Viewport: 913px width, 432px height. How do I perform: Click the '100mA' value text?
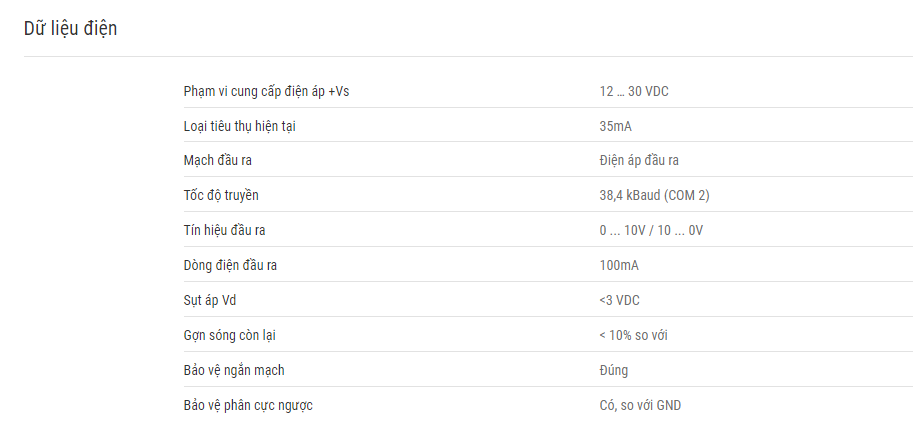[x=619, y=265]
